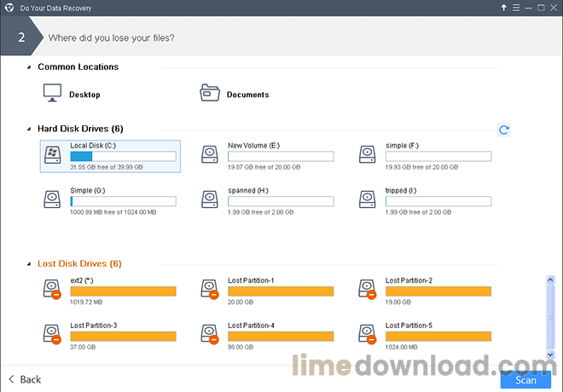Collapse the Hard Disk Drives section
Viewport: 563px width, 392px height.
click(x=29, y=130)
